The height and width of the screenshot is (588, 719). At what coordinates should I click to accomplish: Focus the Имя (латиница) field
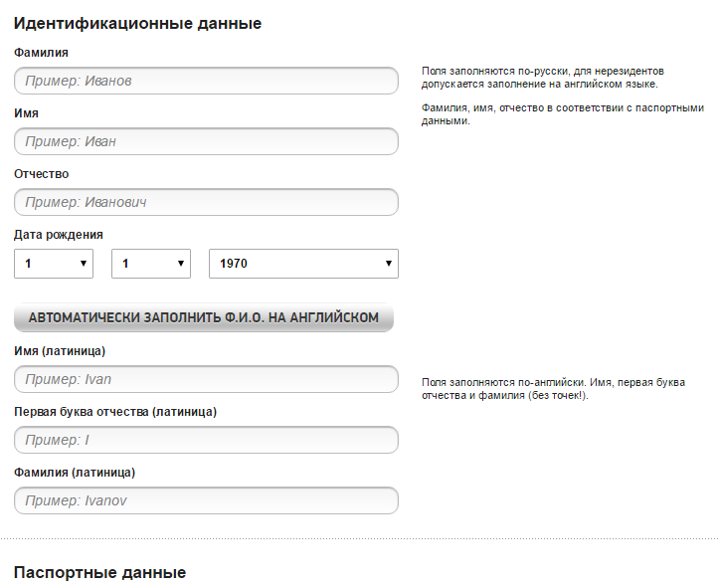[206, 379]
